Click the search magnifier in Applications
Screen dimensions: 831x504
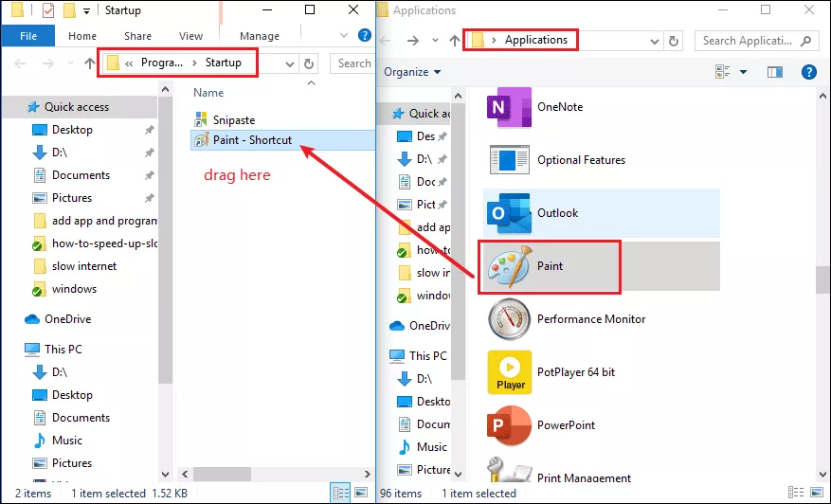click(x=805, y=41)
